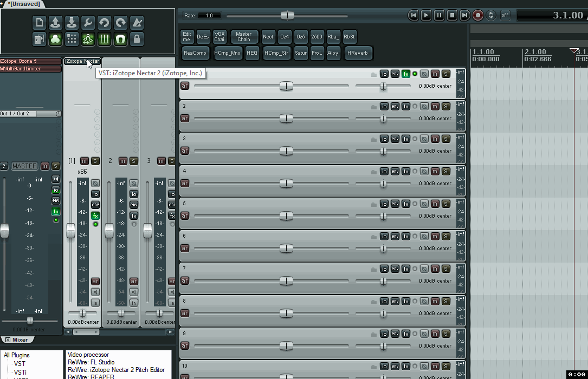Open master FX chain in mixer
The height and width of the screenshot is (379, 588).
tap(55, 212)
